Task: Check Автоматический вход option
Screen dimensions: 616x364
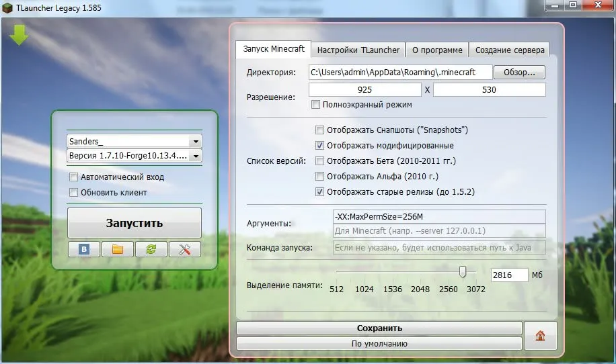Action: 73,177
